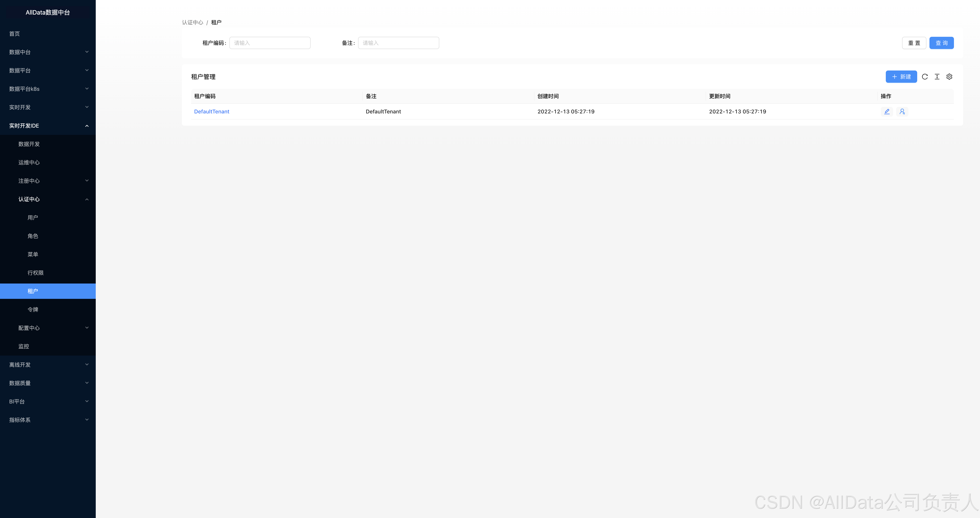Click the refresh table icon

click(925, 76)
